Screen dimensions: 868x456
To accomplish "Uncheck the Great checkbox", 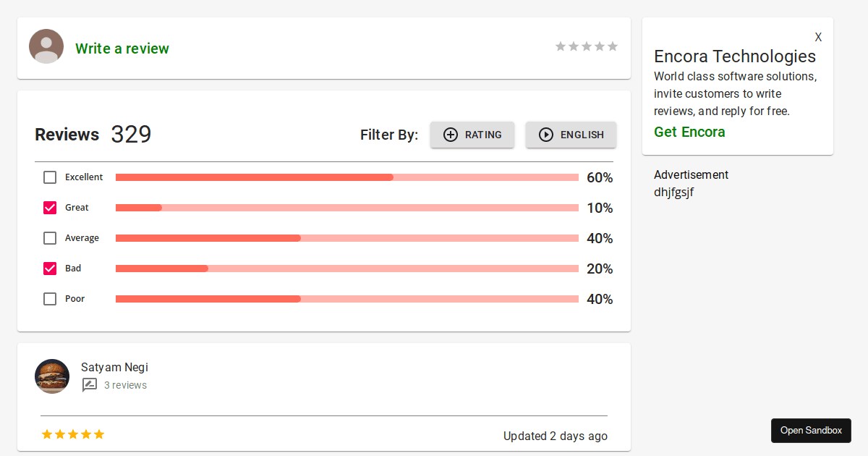I will coord(49,207).
